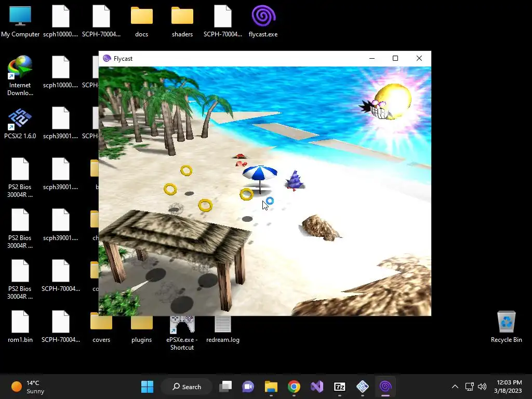Screen dimensions: 532x399
Task: Maximize the Flycast window
Action: pyautogui.click(x=395, y=58)
